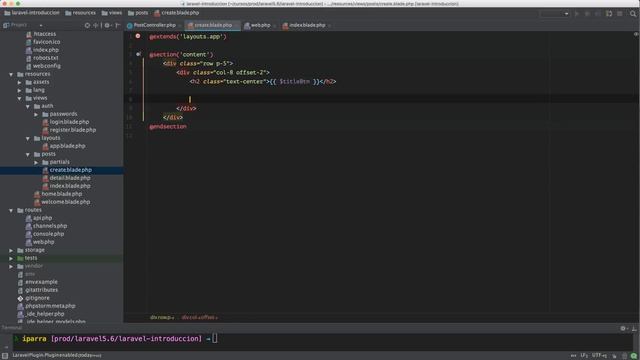Click views breadcrumb in navigation bar
Viewport: 640px width, 360px height.
click(x=112, y=13)
